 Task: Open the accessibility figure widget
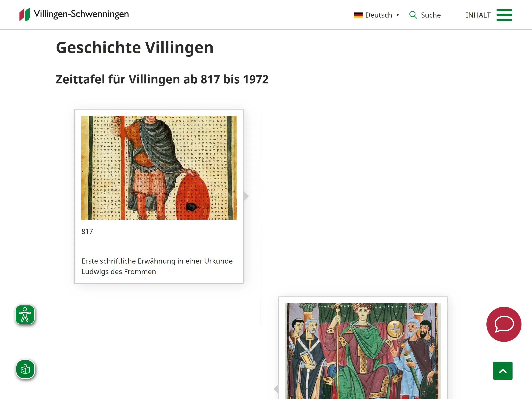25,314
